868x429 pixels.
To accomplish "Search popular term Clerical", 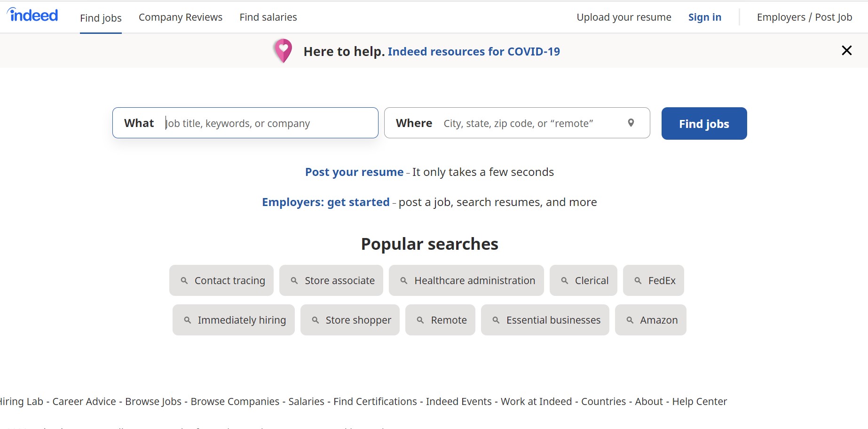I will [584, 280].
